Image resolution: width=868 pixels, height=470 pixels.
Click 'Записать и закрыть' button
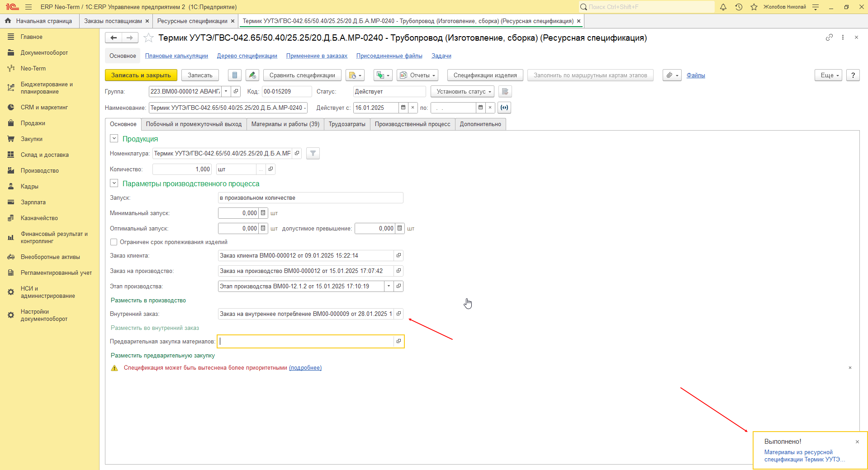(141, 75)
